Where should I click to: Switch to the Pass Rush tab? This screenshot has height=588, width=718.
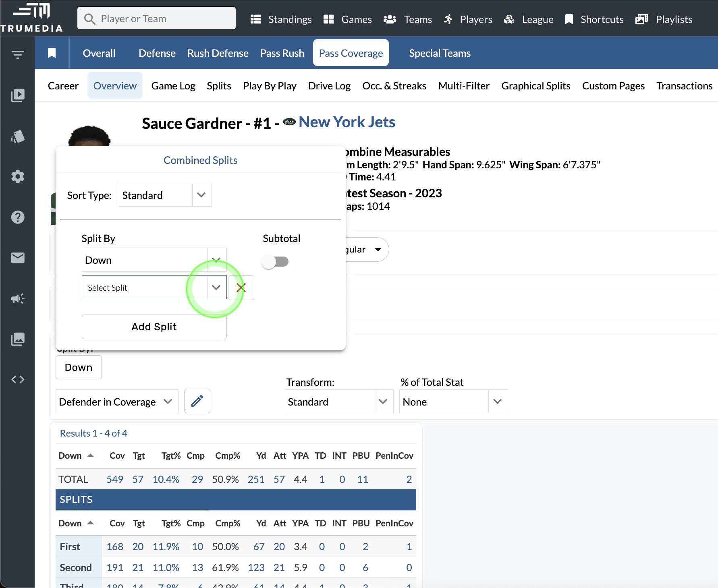pyautogui.click(x=282, y=53)
